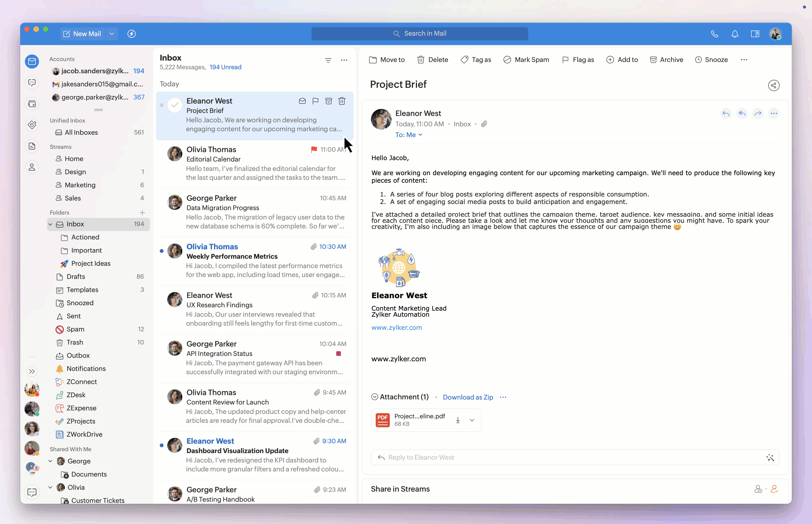This screenshot has width=812, height=524.
Task: Click the Archive toolbar button
Action: [x=666, y=60]
